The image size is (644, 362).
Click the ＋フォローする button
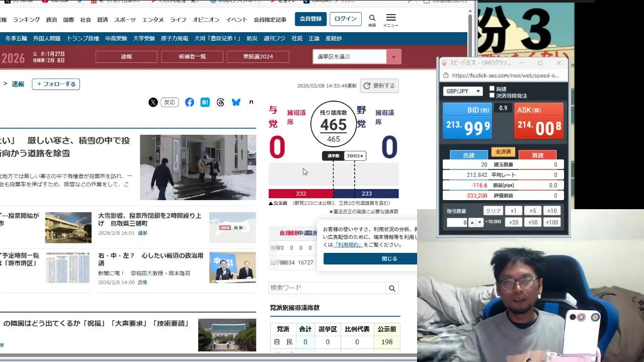56,84
